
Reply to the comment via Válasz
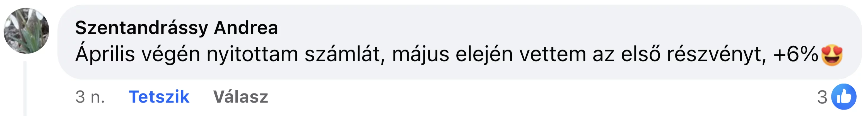click(241, 97)
